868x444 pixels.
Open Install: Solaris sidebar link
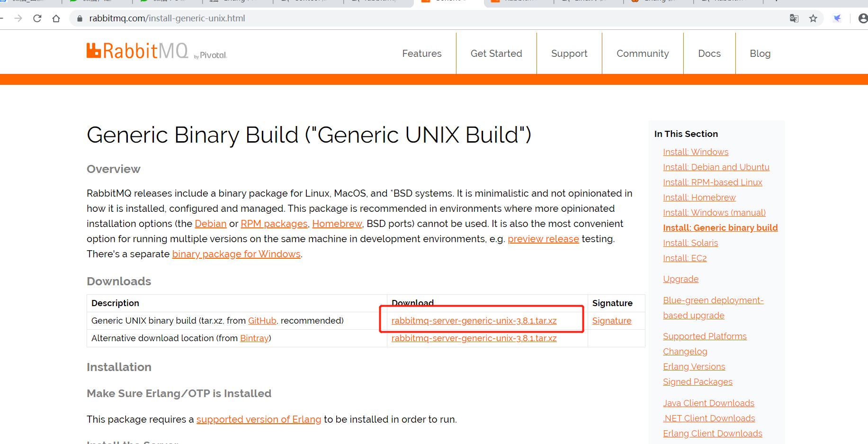[x=690, y=243]
